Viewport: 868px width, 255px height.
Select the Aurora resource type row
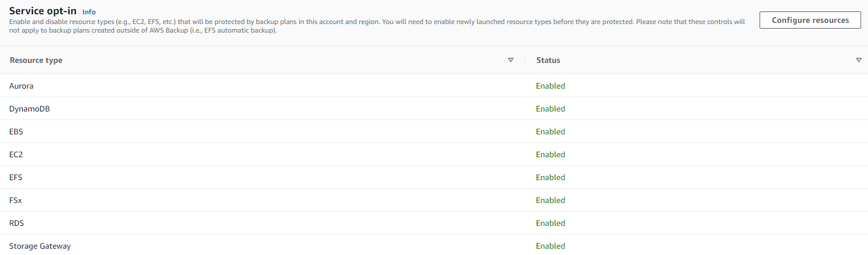(434, 86)
